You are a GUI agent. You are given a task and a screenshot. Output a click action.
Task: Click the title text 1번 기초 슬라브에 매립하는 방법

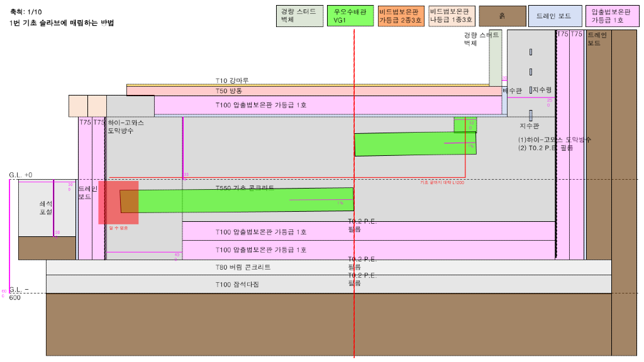coord(62,23)
